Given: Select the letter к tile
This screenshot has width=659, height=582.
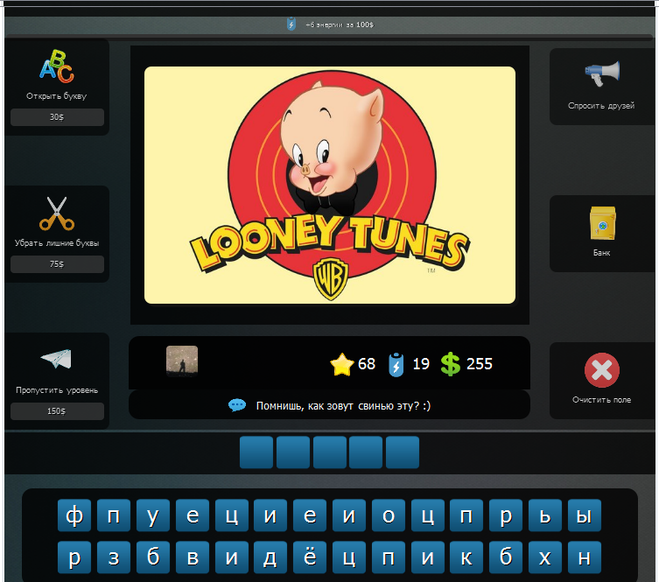Looking at the screenshot, I should coord(467,558).
